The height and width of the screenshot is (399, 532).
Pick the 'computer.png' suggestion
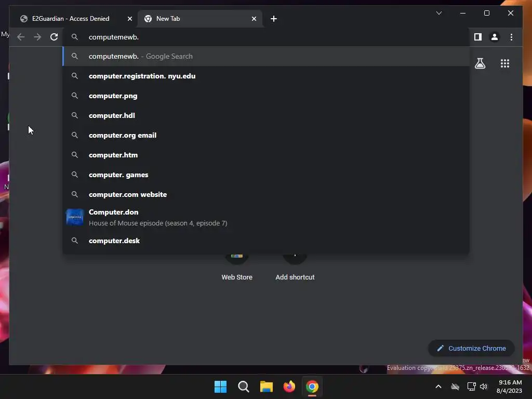(x=267, y=96)
